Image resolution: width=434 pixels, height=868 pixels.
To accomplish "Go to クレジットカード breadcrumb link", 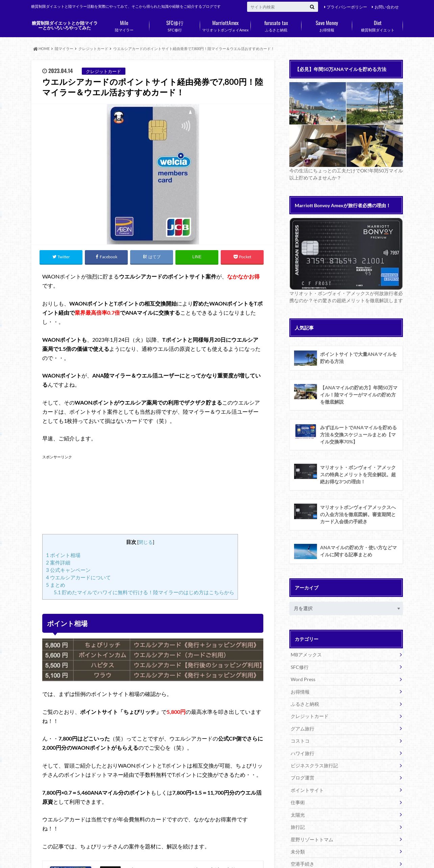I will [93, 49].
